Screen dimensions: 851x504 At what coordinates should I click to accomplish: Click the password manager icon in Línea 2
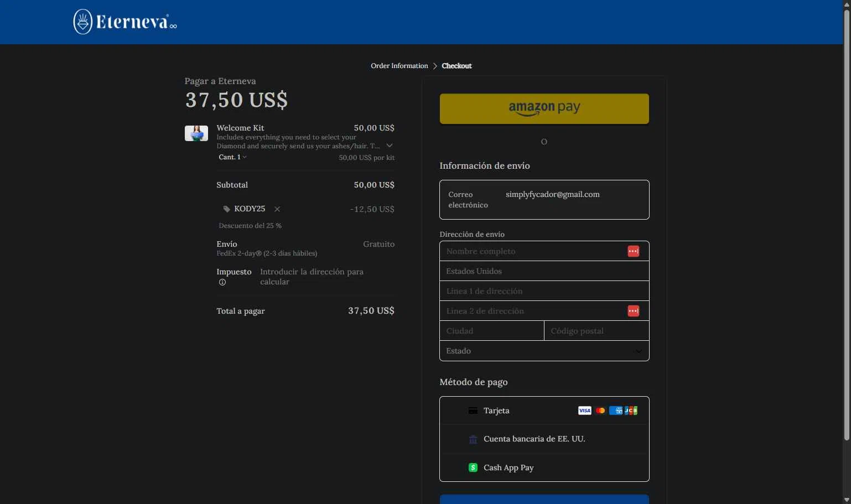pyautogui.click(x=634, y=311)
